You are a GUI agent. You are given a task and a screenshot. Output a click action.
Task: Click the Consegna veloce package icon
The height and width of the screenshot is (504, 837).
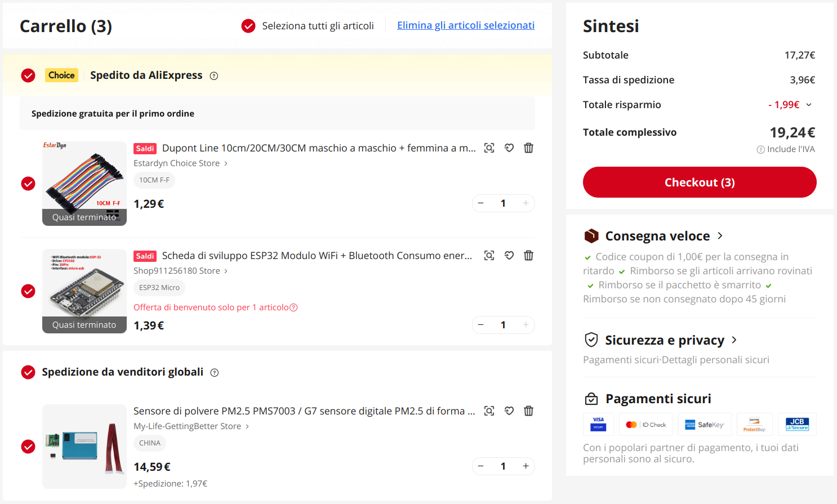[591, 236]
